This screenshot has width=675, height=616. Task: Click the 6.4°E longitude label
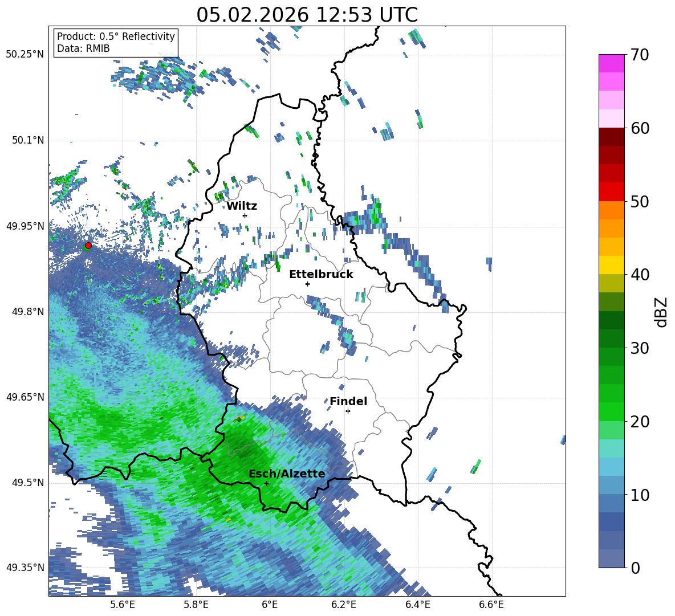pyautogui.click(x=417, y=605)
